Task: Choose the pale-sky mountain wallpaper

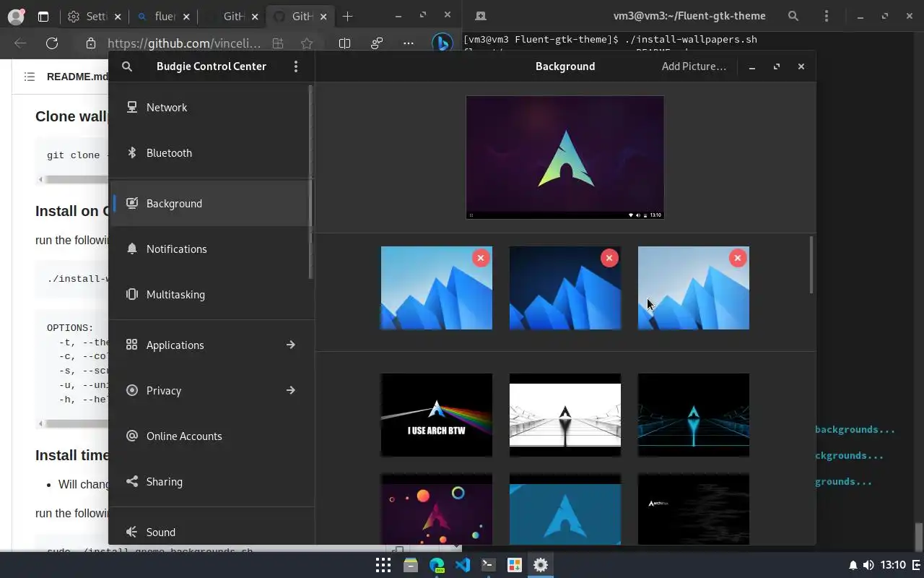Action: tap(694, 288)
